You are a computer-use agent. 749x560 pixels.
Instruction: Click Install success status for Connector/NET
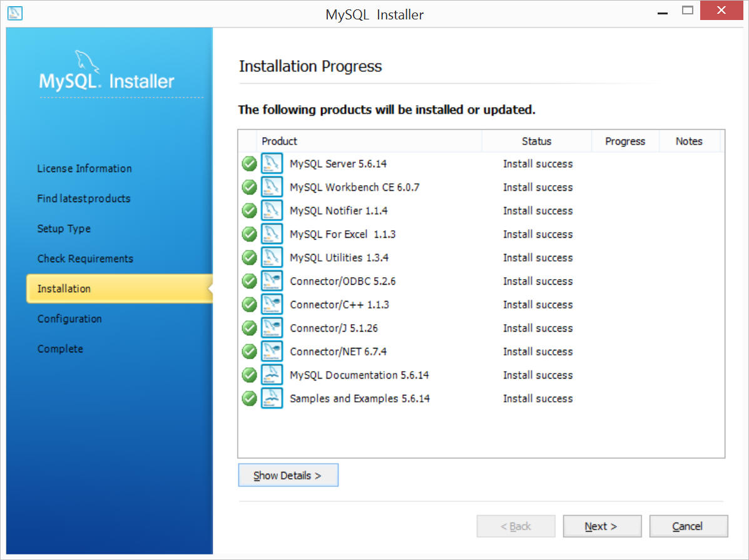click(x=538, y=352)
